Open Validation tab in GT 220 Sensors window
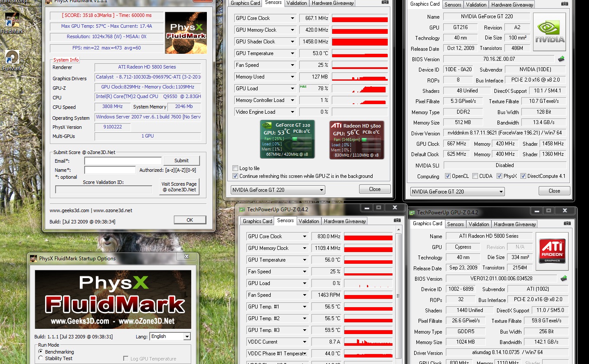This screenshot has height=364, width=589. 297,3
